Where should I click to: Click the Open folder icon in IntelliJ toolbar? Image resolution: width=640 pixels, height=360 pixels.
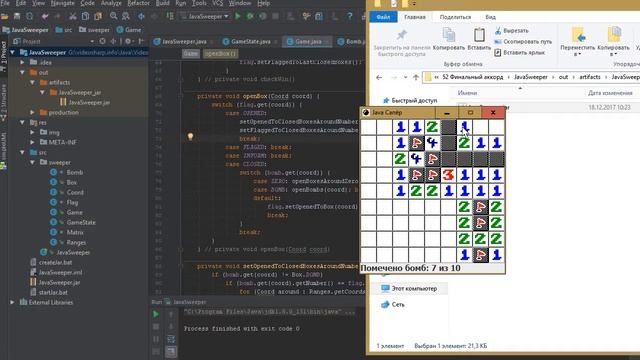coord(4,16)
